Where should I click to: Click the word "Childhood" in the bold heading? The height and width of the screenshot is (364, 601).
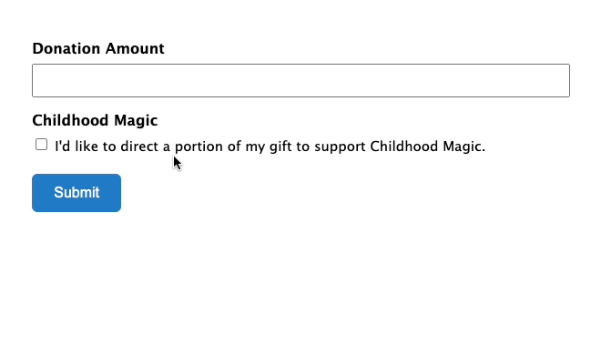pos(71,121)
